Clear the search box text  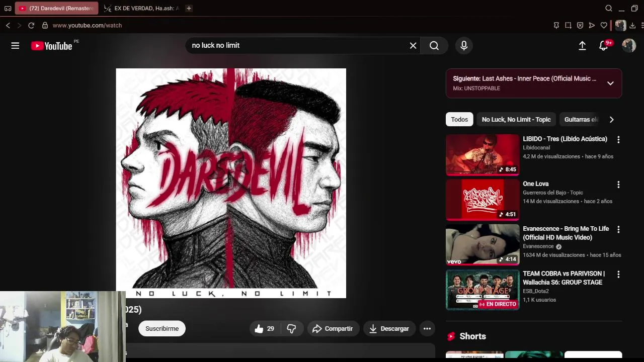pos(413,46)
